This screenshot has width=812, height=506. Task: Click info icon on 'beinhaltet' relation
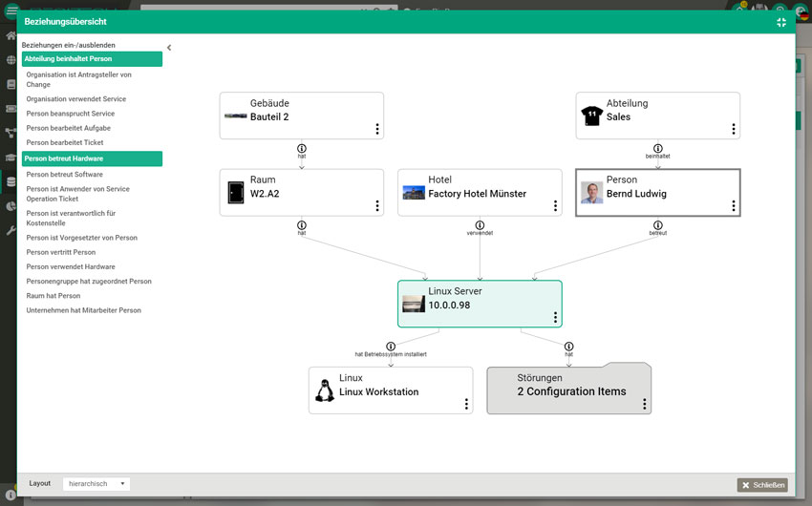tap(657, 149)
